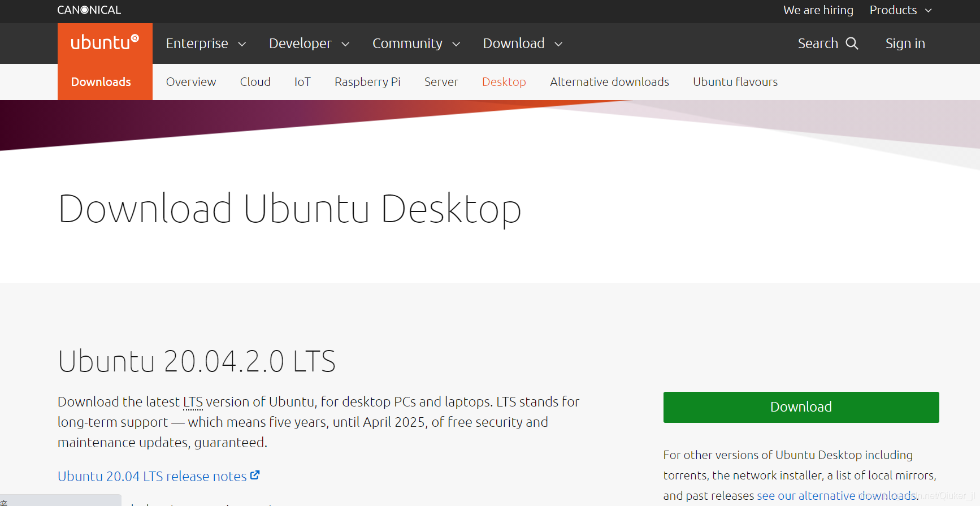Open the Canonical logo link
Image resolution: width=980 pixels, height=506 pixels.
[89, 10]
